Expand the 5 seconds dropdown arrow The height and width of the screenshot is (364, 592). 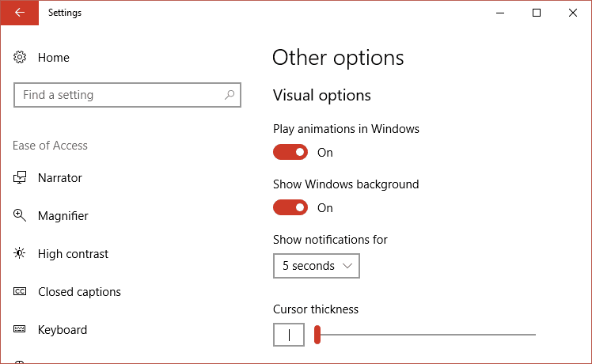point(347,266)
